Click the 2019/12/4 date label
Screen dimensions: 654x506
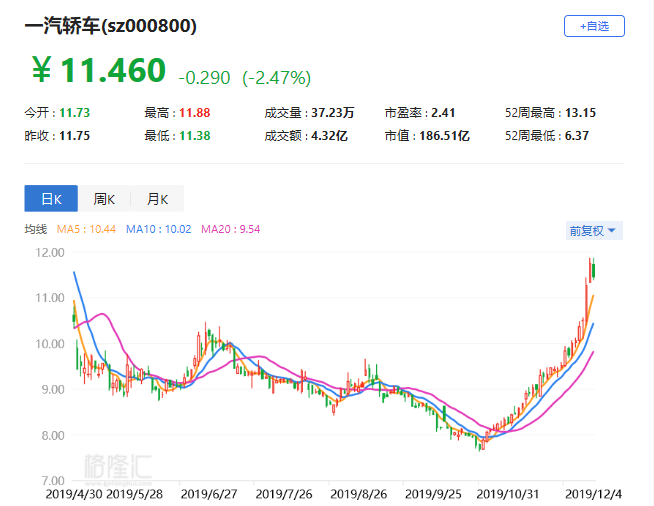tap(594, 494)
